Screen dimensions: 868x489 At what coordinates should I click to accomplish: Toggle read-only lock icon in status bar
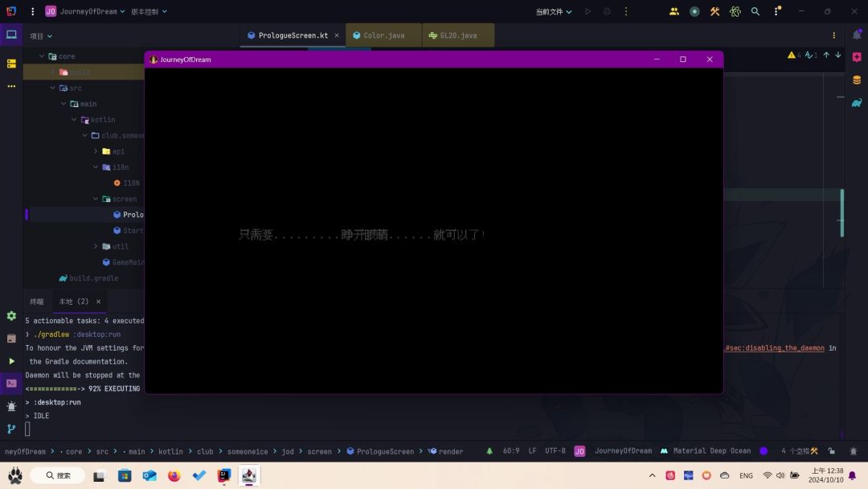click(831, 451)
